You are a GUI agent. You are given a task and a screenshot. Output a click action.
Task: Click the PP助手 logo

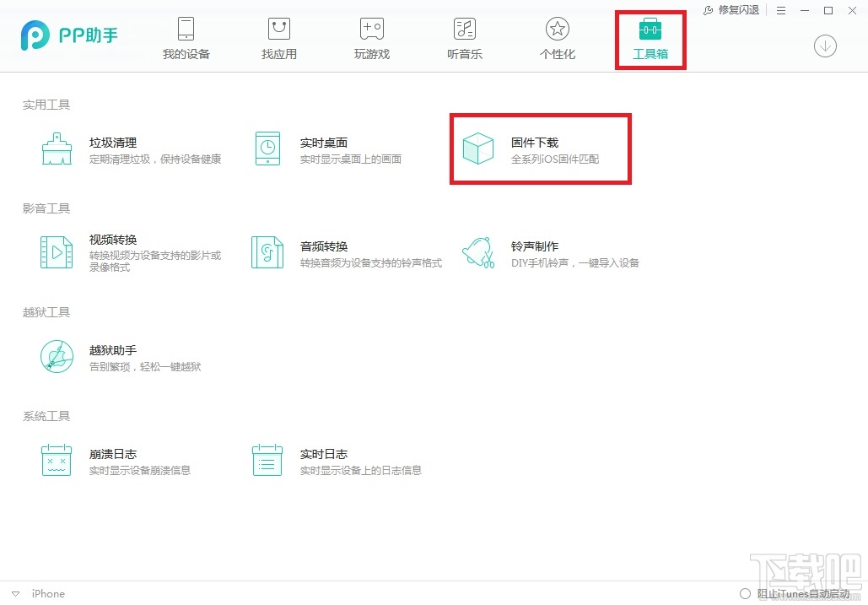(x=69, y=35)
